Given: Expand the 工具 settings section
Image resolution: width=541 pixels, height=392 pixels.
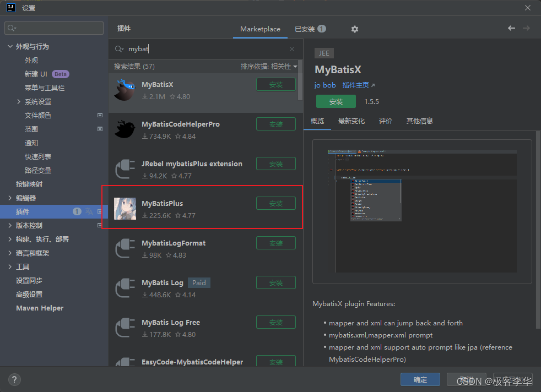Looking at the screenshot, I should [x=10, y=266].
